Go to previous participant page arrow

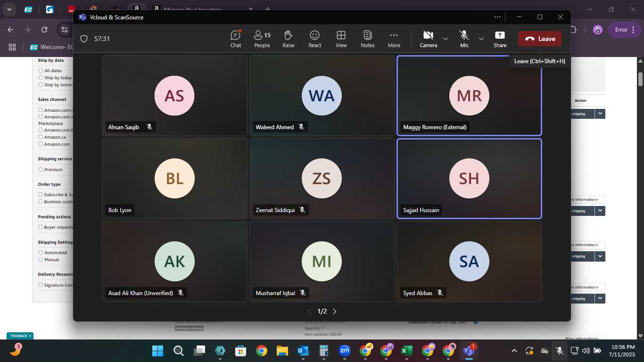click(x=309, y=312)
